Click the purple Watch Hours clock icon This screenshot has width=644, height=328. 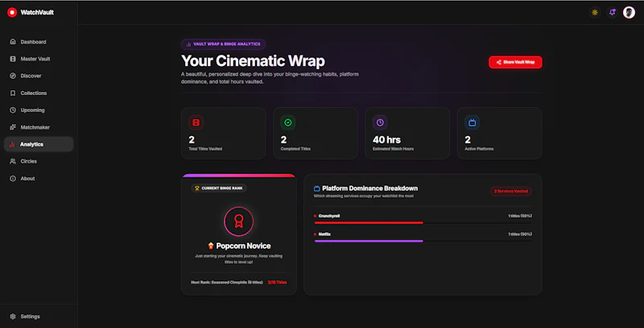pos(380,122)
